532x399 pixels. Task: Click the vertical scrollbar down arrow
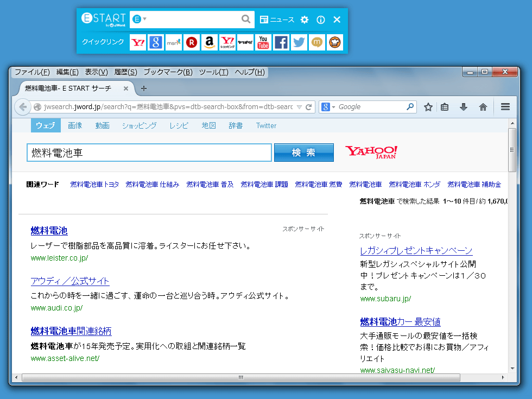(x=512, y=369)
